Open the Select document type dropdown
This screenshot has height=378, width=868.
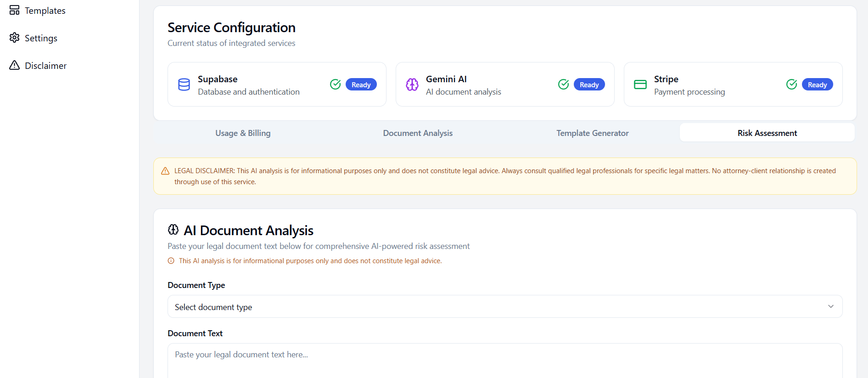click(x=504, y=306)
